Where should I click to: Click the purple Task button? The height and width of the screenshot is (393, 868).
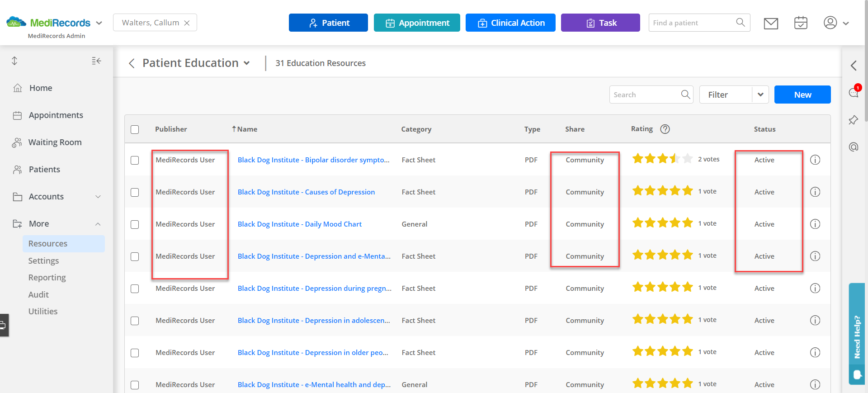tap(600, 23)
